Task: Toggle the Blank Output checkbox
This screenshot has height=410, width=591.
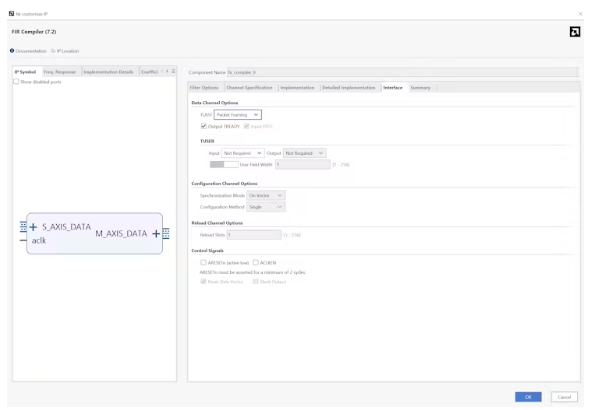Action: click(x=256, y=281)
